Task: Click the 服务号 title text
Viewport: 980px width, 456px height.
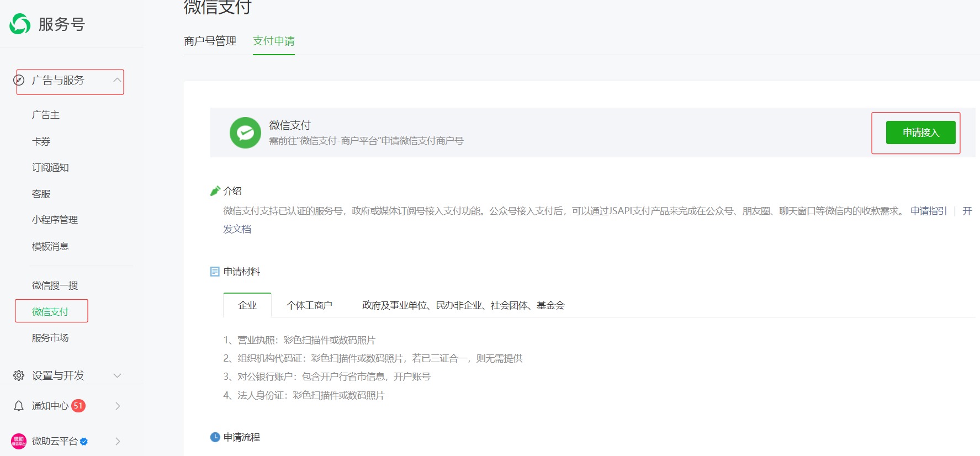Action: (61, 24)
